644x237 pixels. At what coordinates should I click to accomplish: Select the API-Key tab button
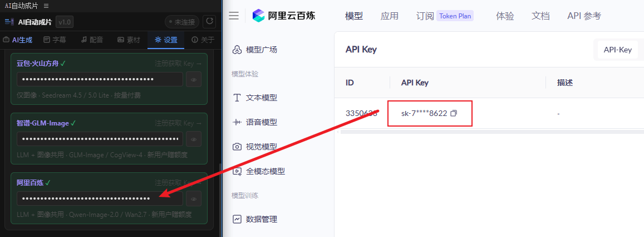618,50
